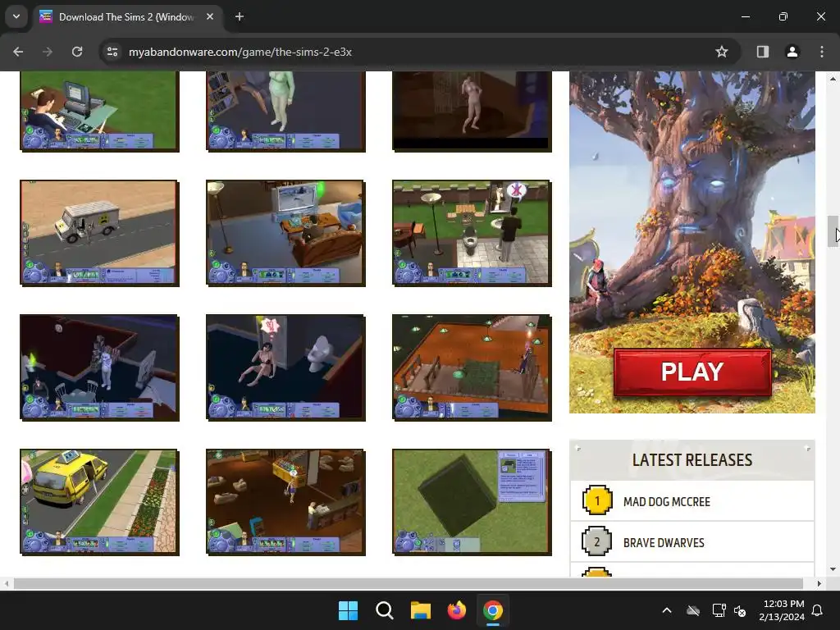
Task: Open the empty green lot screenshot
Action: coord(472,502)
